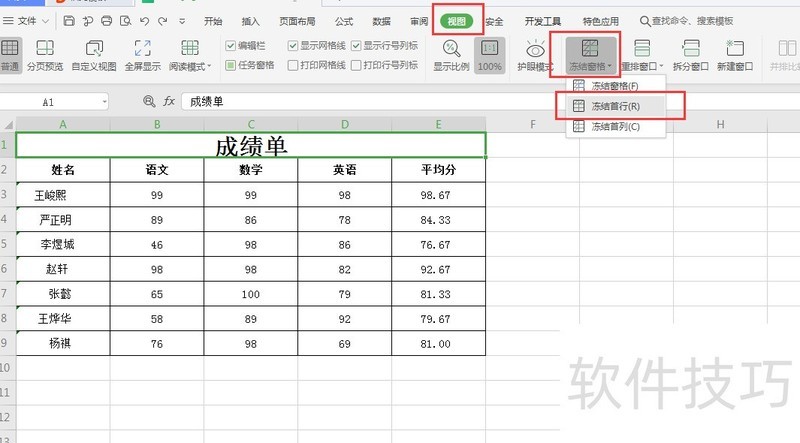Expand the 文件 file menu

coord(26,21)
